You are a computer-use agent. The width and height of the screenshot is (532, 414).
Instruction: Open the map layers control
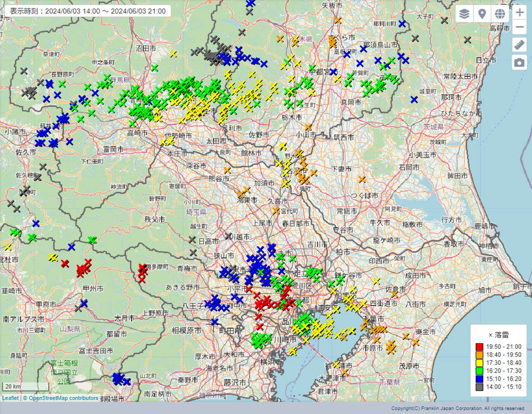pyautogui.click(x=464, y=14)
